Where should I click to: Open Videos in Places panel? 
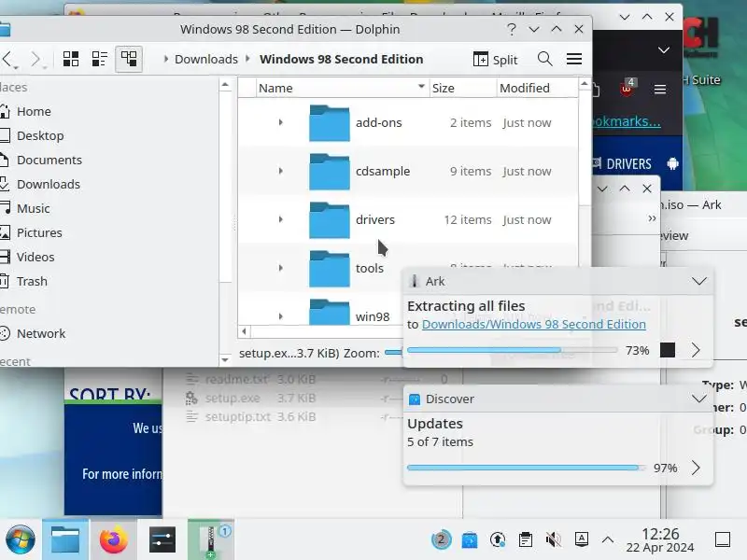(x=35, y=258)
